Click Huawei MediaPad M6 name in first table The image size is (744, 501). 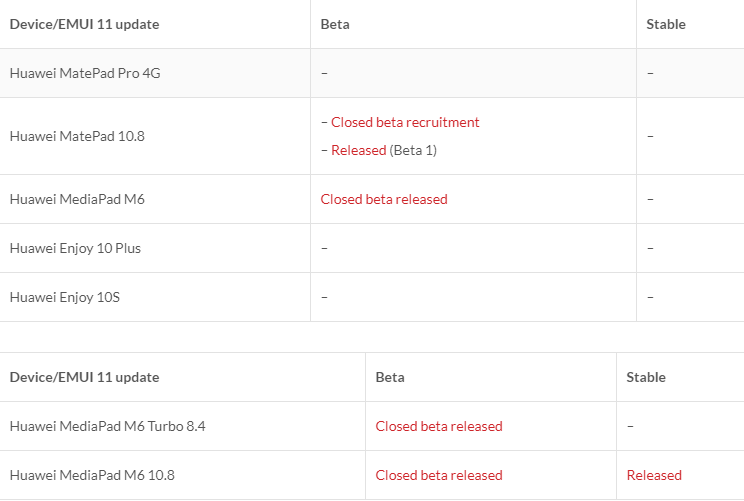(77, 199)
